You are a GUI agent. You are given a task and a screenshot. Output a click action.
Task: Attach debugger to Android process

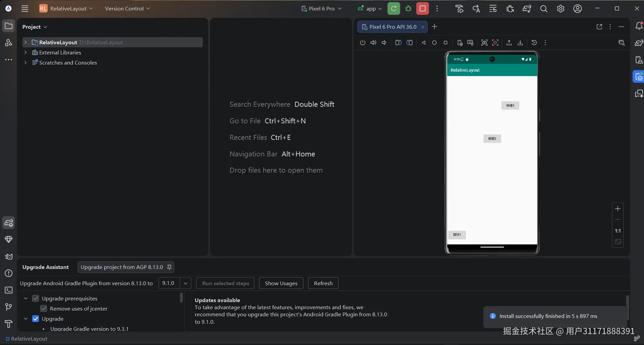pyautogui.click(x=510, y=9)
